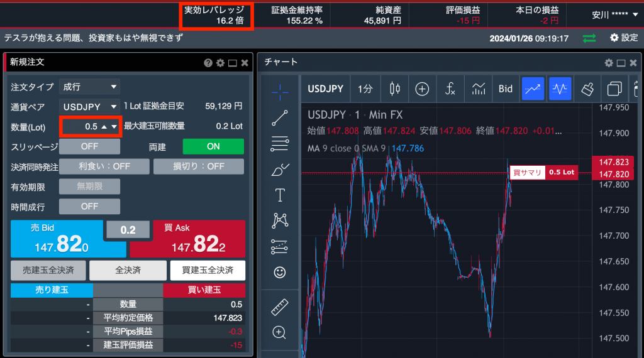Change the candlestick chart style
This screenshot has width=644, height=358.
(395, 89)
